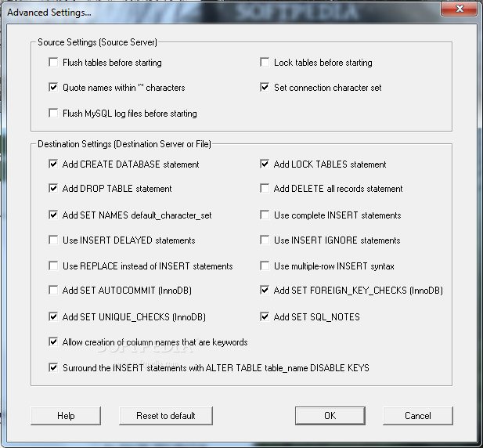Image resolution: width=483 pixels, height=448 pixels.
Task: Enable Use complete INSERT statements
Action: (x=265, y=215)
